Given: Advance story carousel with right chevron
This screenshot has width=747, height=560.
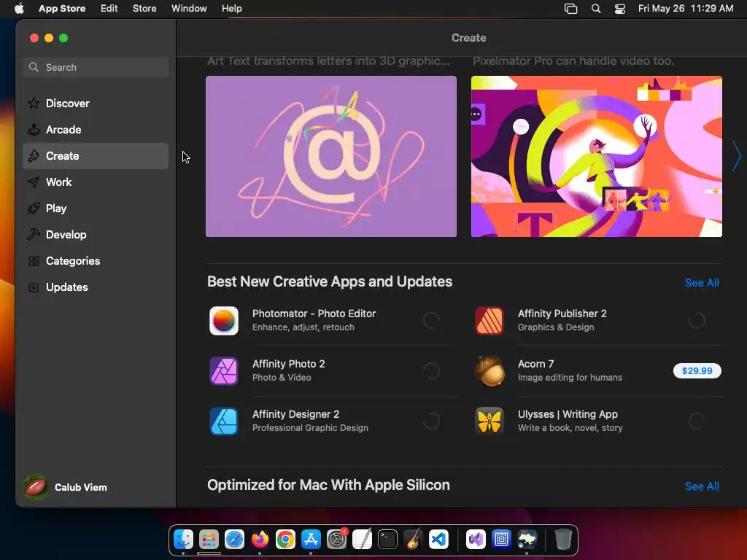Looking at the screenshot, I should (737, 156).
